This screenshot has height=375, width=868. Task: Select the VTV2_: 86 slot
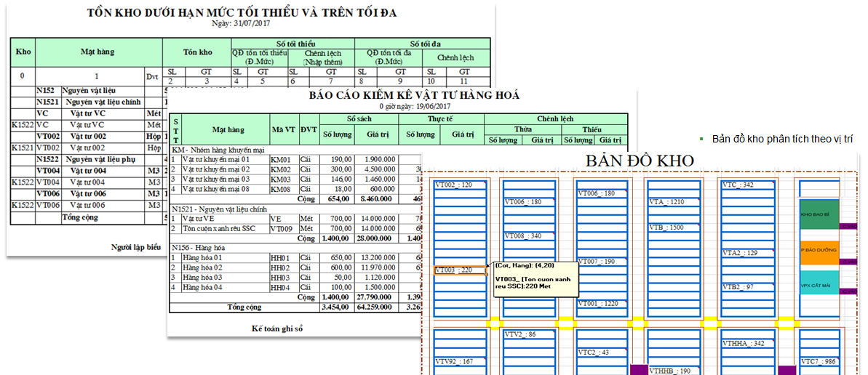coord(530,334)
